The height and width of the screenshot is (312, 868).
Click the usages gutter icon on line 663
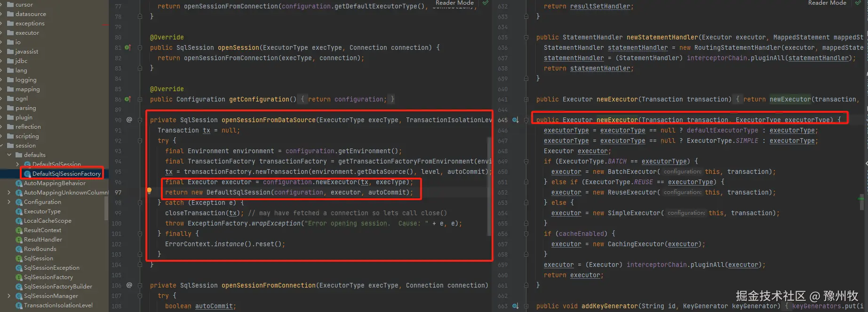point(515,306)
